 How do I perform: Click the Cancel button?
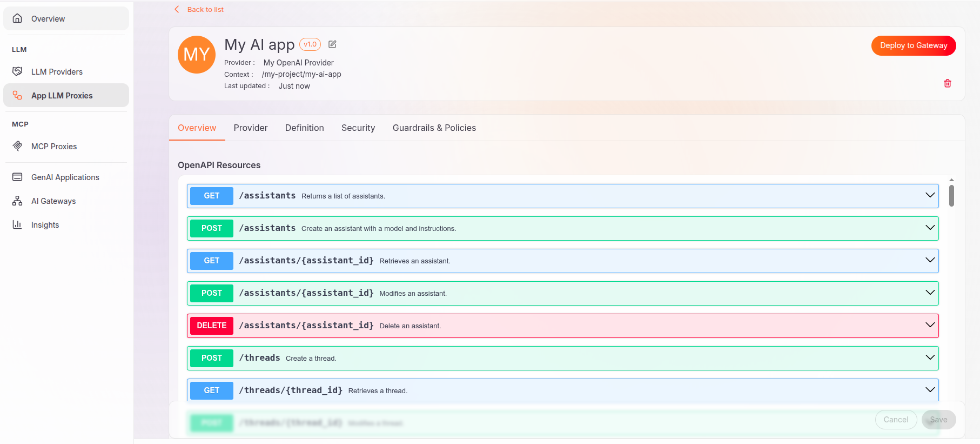click(896, 420)
